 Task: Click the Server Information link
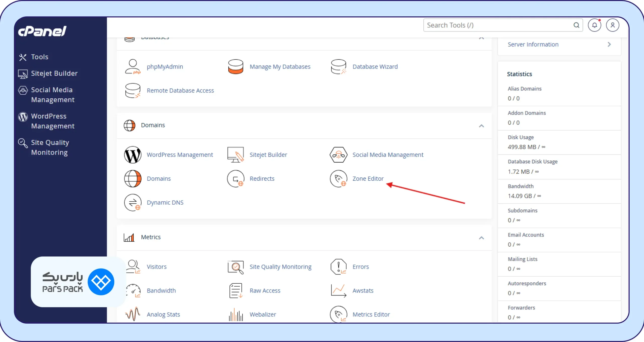coord(533,45)
